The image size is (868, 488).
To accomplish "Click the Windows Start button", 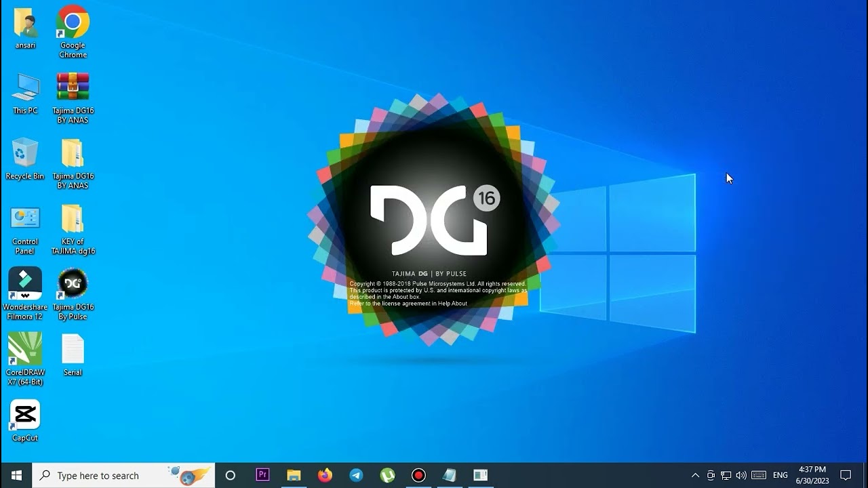I will tap(16, 475).
